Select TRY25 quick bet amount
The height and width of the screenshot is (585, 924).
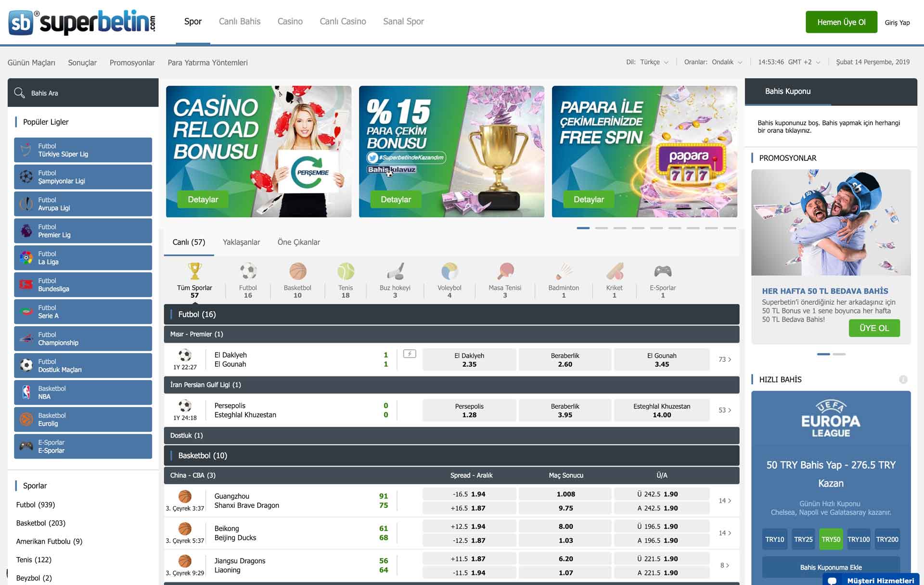point(803,539)
